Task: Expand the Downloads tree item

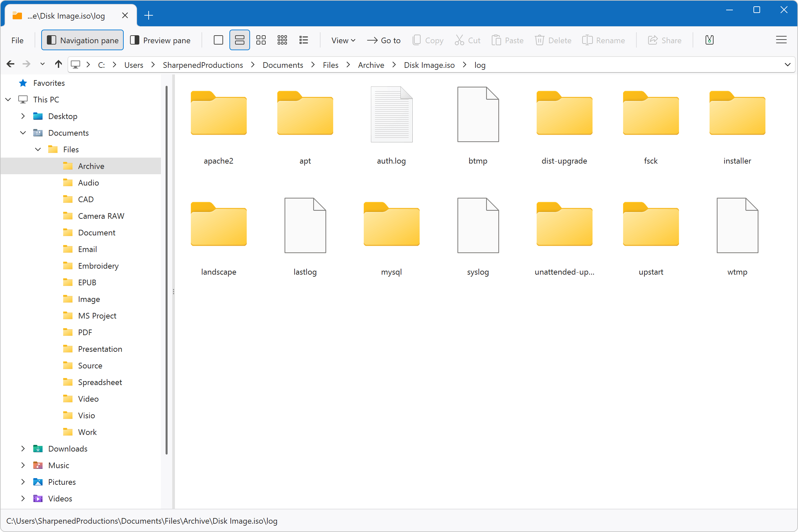Action: click(23, 448)
